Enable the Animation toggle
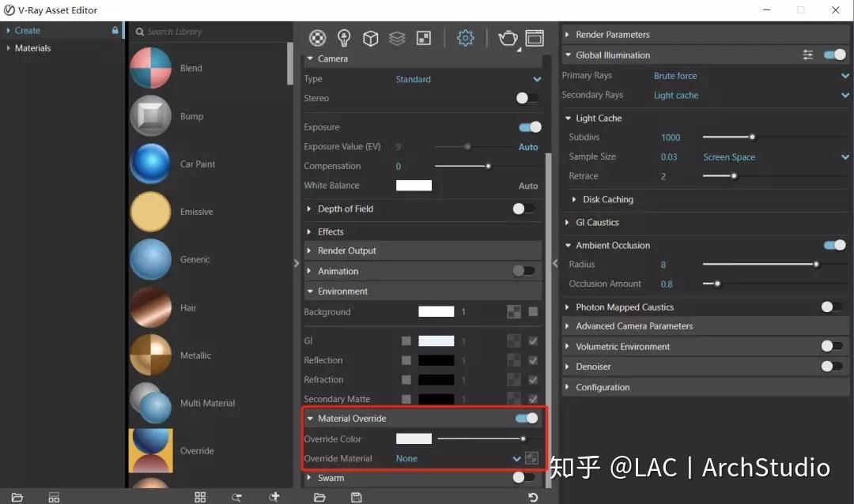 pos(523,270)
